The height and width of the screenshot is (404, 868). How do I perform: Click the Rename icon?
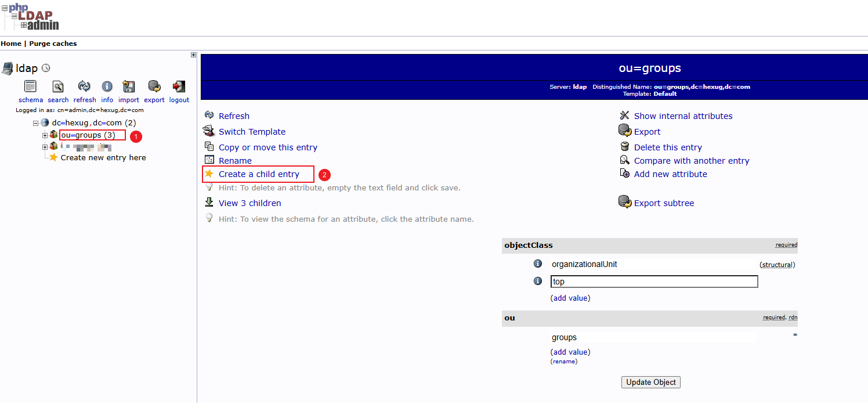[209, 160]
